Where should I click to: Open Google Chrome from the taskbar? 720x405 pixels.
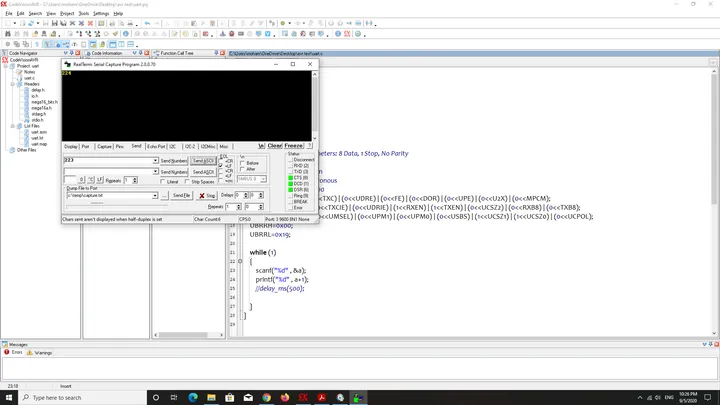[266, 397]
